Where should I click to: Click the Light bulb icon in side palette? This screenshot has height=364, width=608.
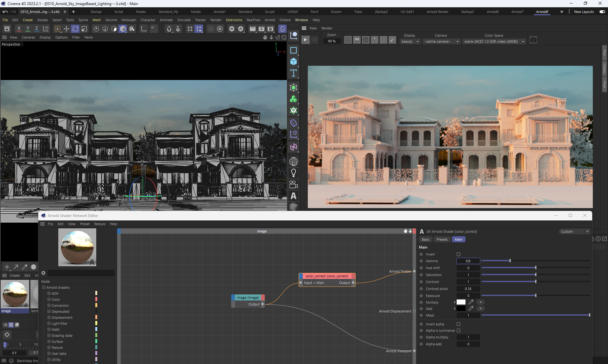tap(294, 173)
